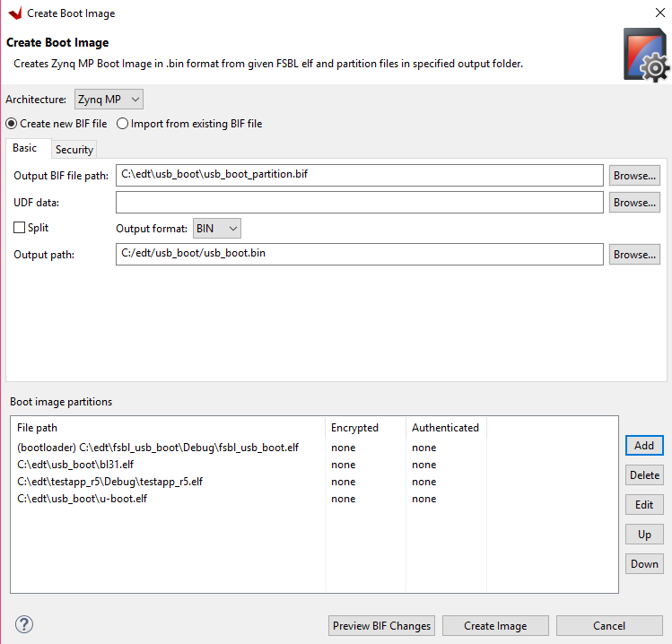Click Authenticated value for bootloader row

click(423, 448)
